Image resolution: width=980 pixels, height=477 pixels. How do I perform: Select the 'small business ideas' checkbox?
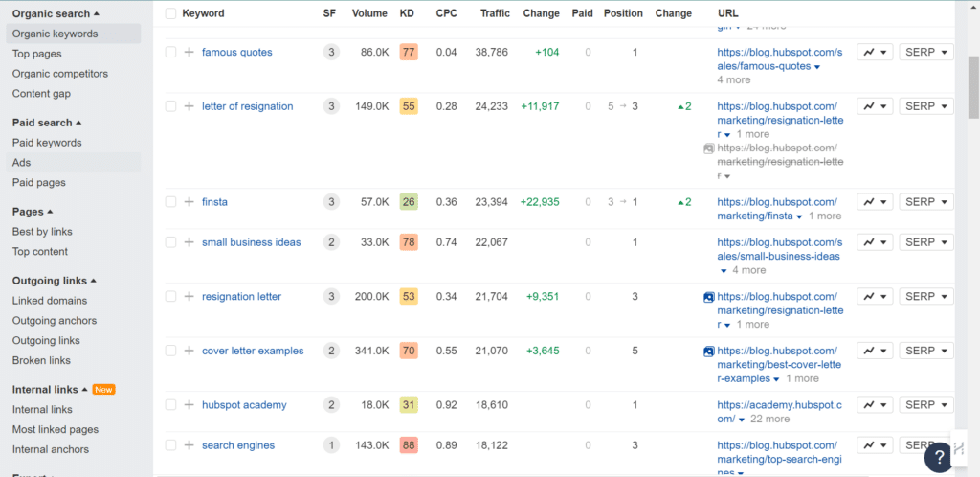(170, 242)
